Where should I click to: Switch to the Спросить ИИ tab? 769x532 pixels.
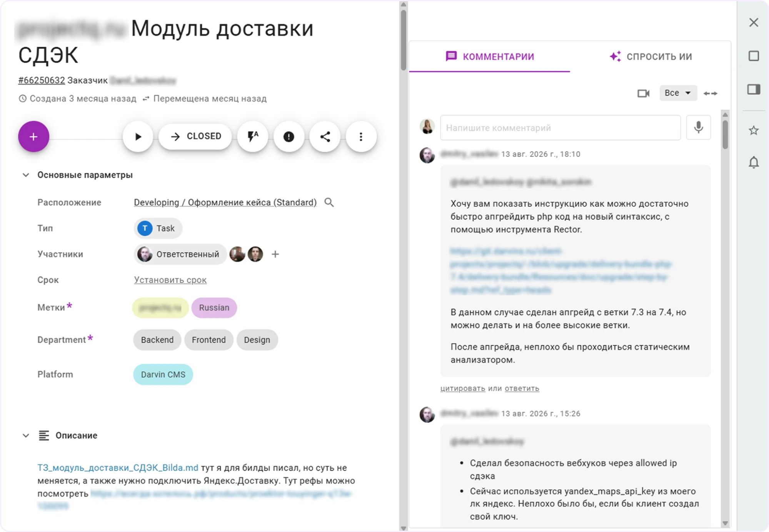click(651, 57)
